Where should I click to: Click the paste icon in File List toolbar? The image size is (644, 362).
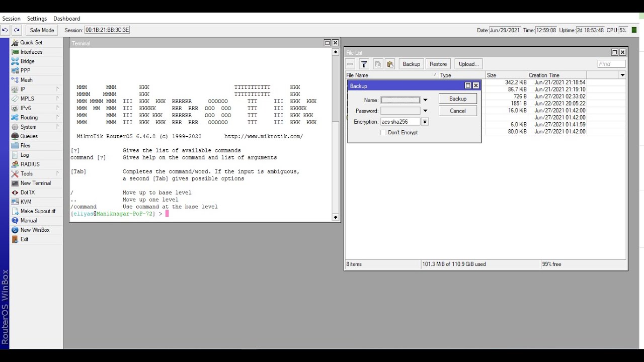pyautogui.click(x=390, y=64)
